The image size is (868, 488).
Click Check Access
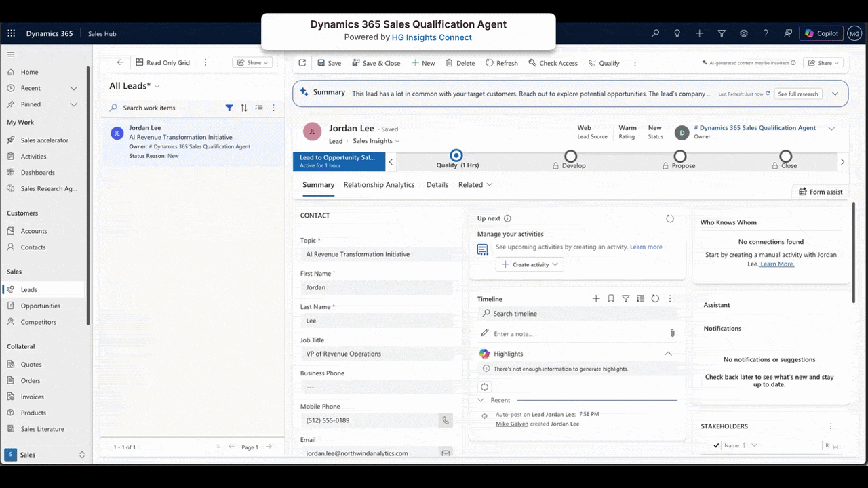click(x=553, y=63)
